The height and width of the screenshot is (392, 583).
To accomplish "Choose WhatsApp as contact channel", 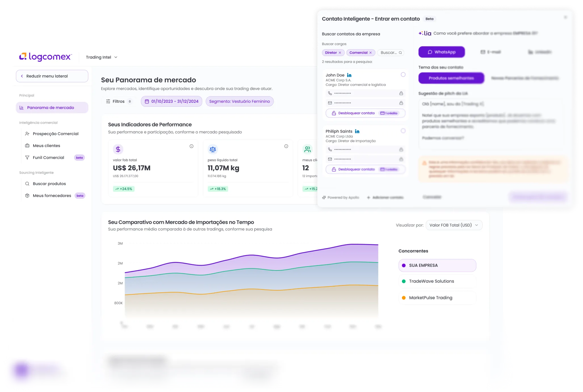I will [x=441, y=52].
